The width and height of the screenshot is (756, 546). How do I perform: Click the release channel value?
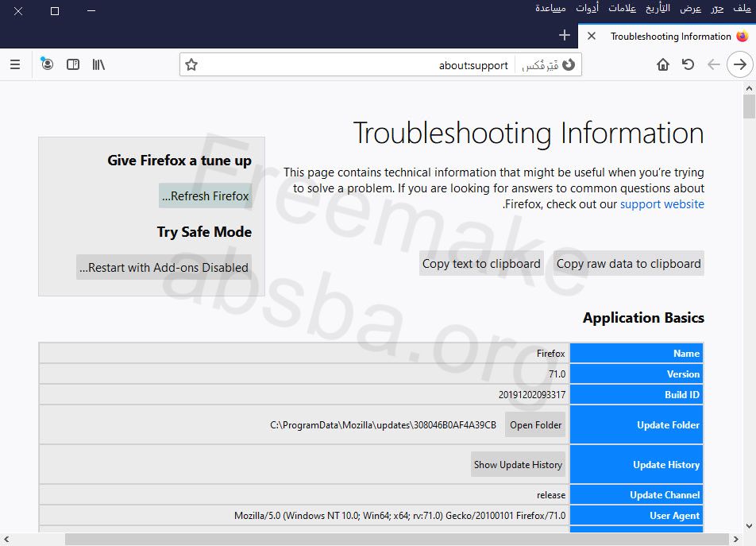(x=551, y=495)
